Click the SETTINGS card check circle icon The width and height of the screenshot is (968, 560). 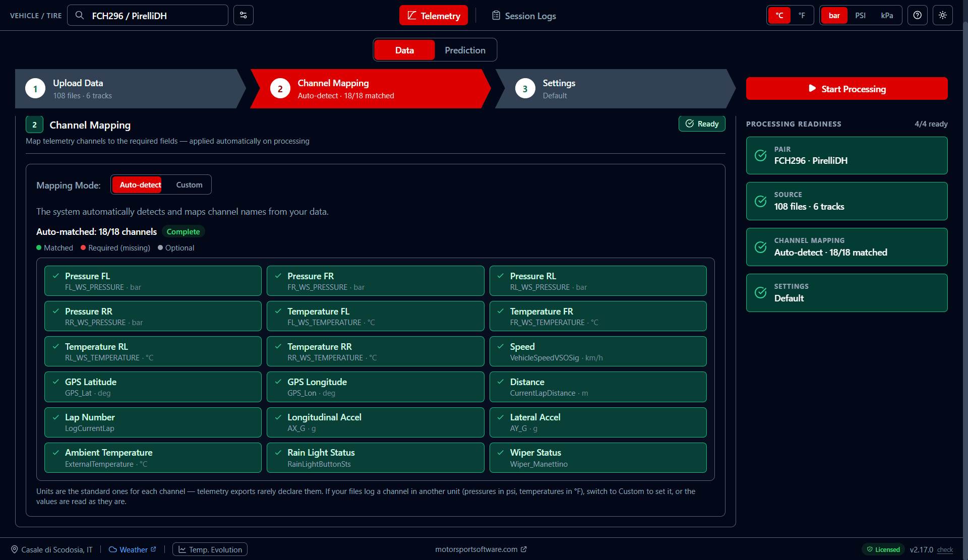tap(761, 293)
